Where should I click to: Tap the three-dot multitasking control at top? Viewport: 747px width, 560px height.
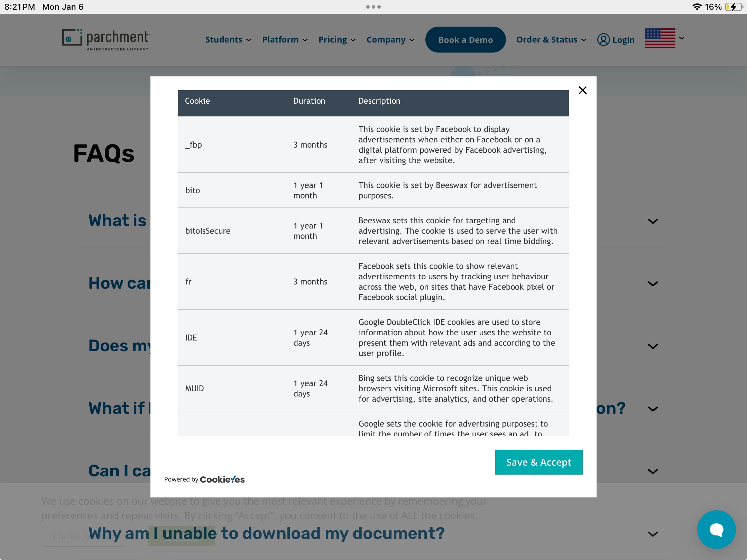373,7
